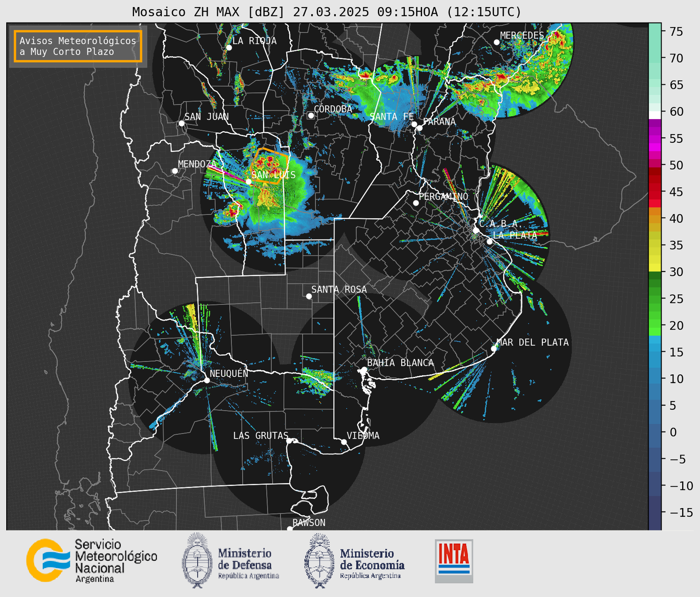Click the MAR DEL PLATA label text
Image resolution: width=700 pixels, height=597 pixels.
[x=533, y=343]
